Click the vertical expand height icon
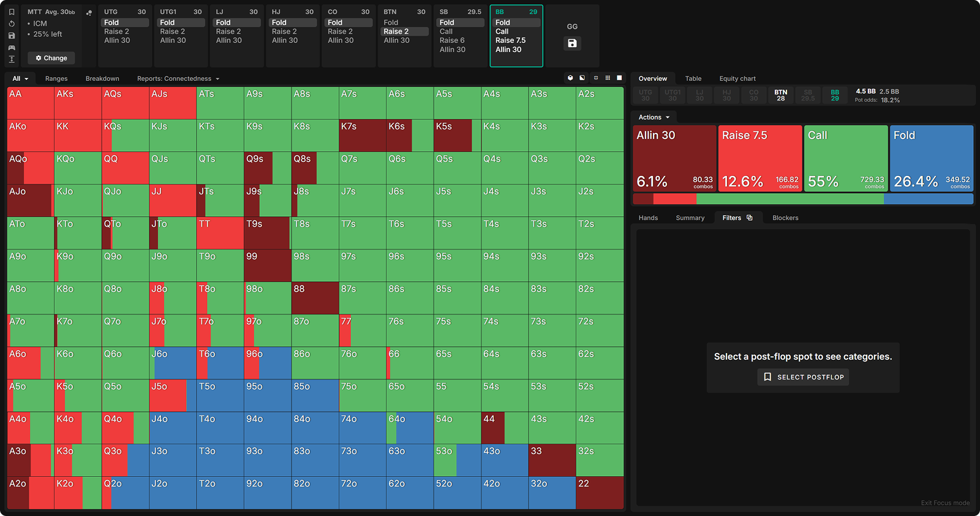980x516 pixels. (x=12, y=59)
